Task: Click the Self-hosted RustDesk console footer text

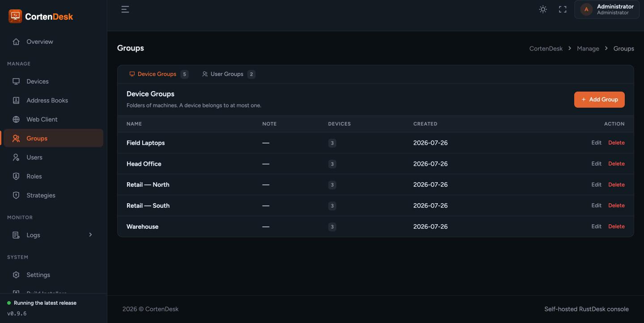Action: pos(586,309)
